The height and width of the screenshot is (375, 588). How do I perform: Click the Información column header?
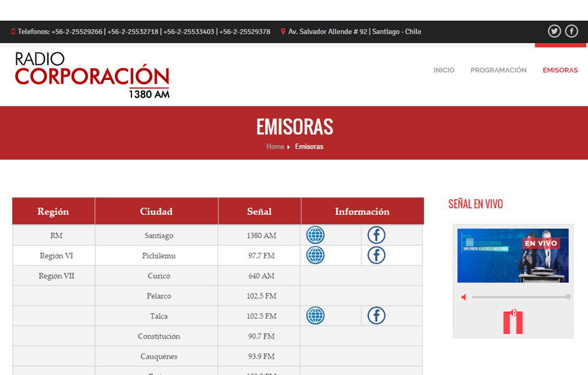point(362,211)
